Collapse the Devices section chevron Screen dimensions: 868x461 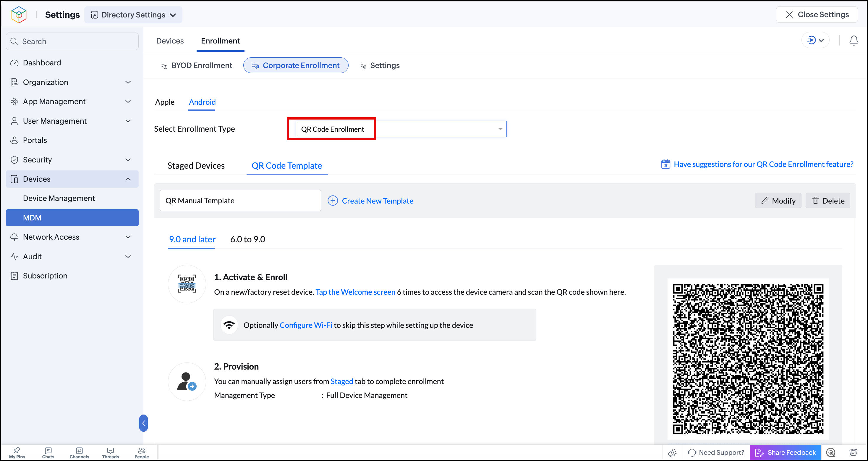[x=128, y=179]
